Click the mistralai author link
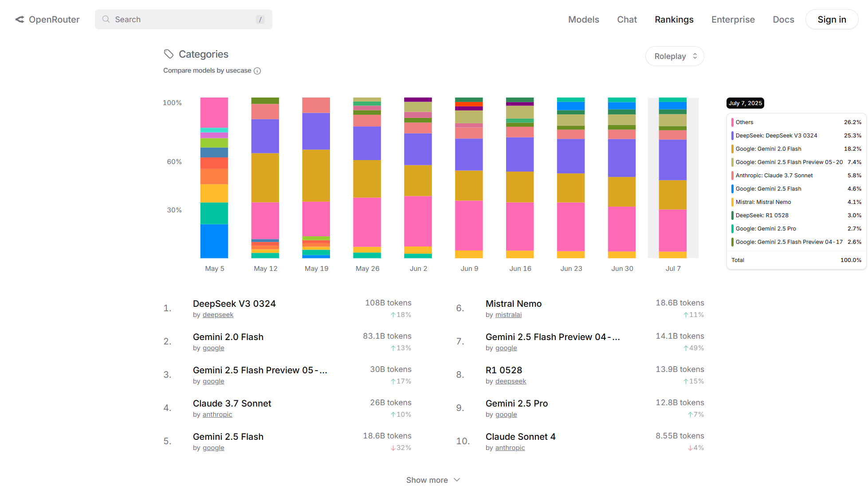 tap(508, 315)
